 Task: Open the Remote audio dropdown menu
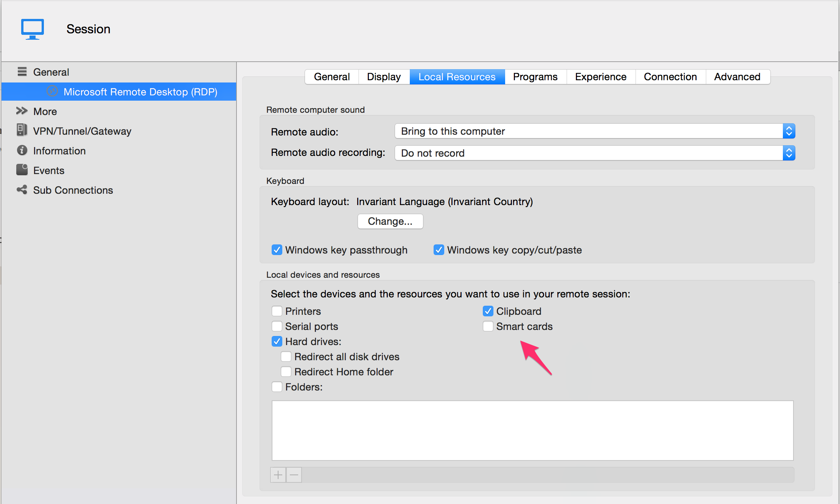tap(594, 131)
